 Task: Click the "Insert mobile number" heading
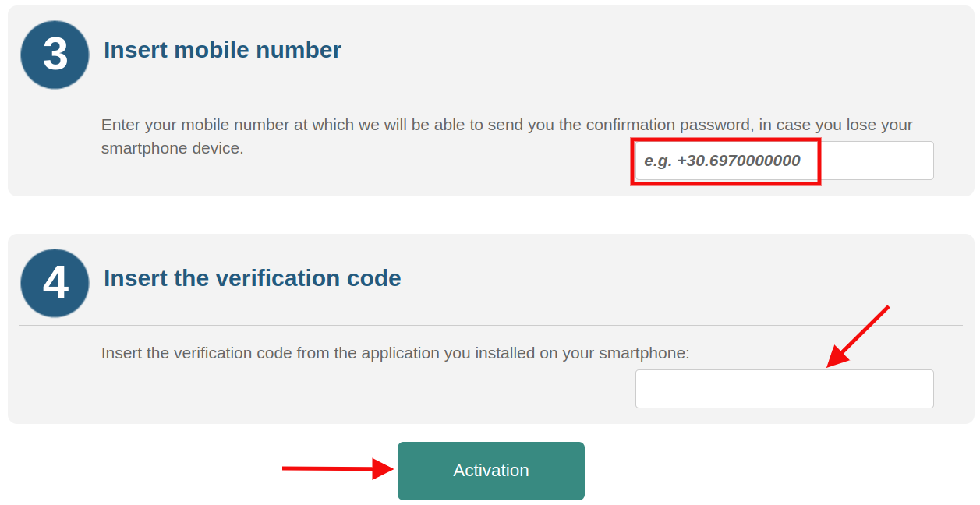point(222,50)
